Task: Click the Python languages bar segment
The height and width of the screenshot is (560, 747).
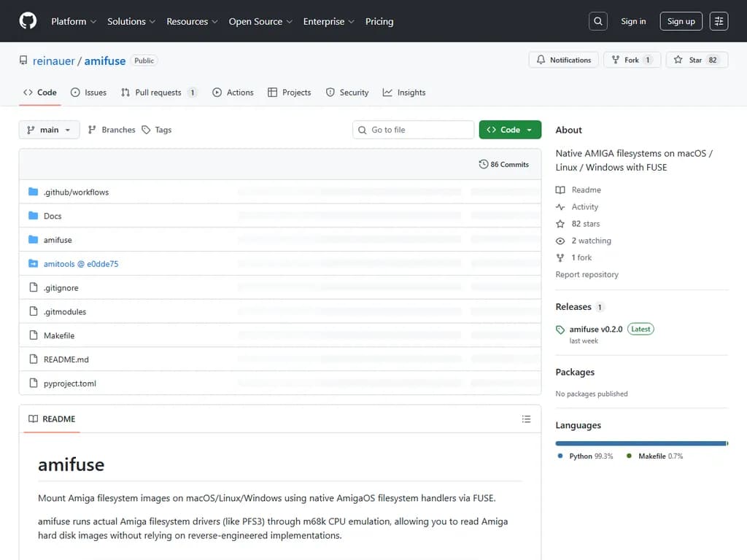Action: [640, 443]
